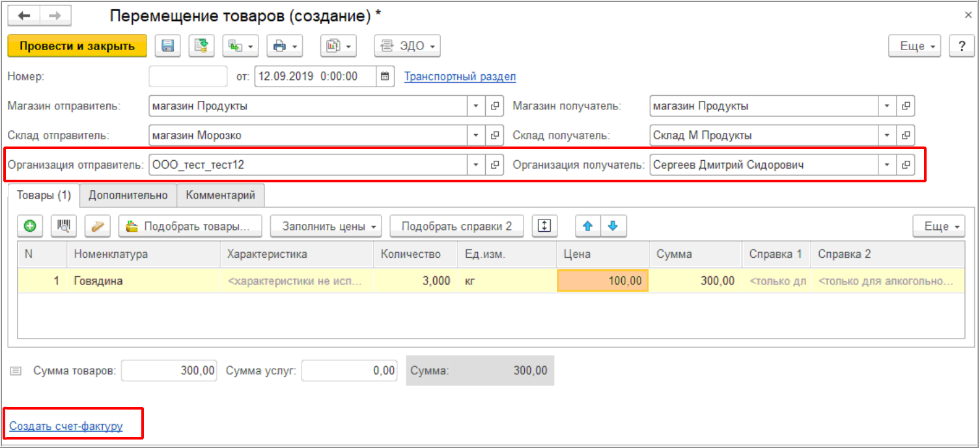Open the calendar date picker
Viewport: 980px width, 448px height.
(x=385, y=76)
